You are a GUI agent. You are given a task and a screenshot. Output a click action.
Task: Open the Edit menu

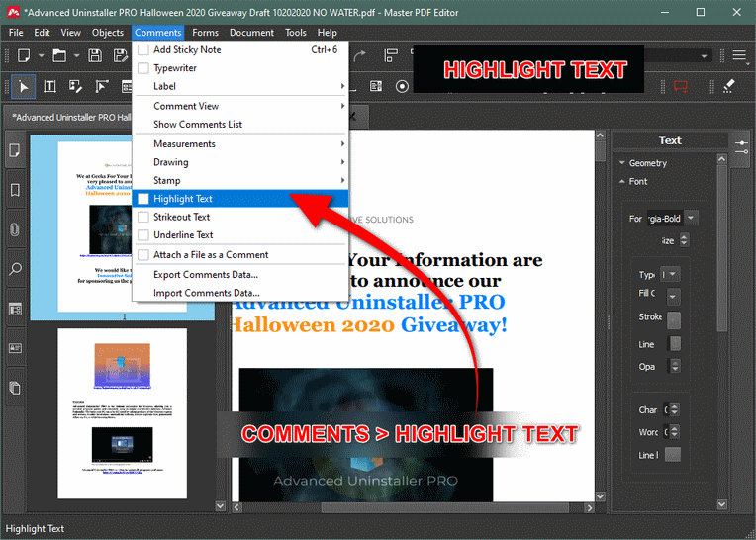pos(42,33)
